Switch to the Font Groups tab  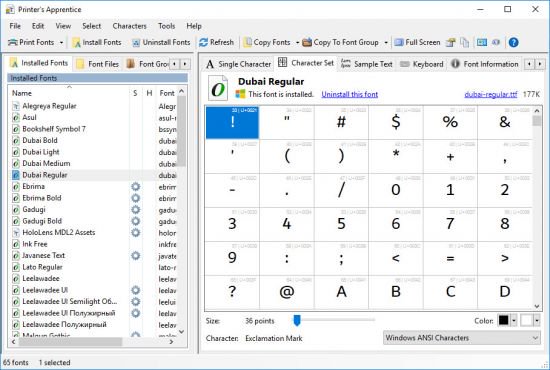pyautogui.click(x=147, y=64)
